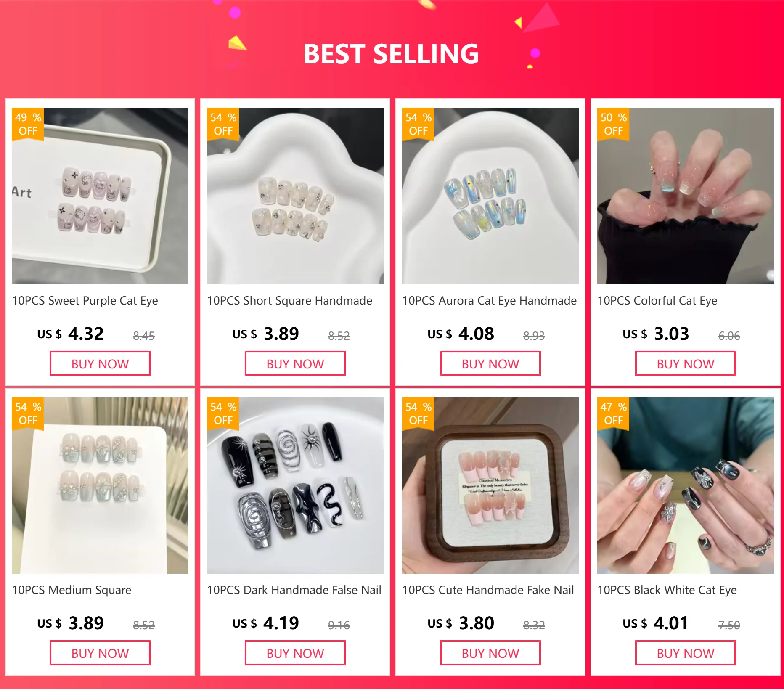Click BUY NOW for Sweet Purple Cat Eye
Screen dimensions: 784x689
[100, 363]
